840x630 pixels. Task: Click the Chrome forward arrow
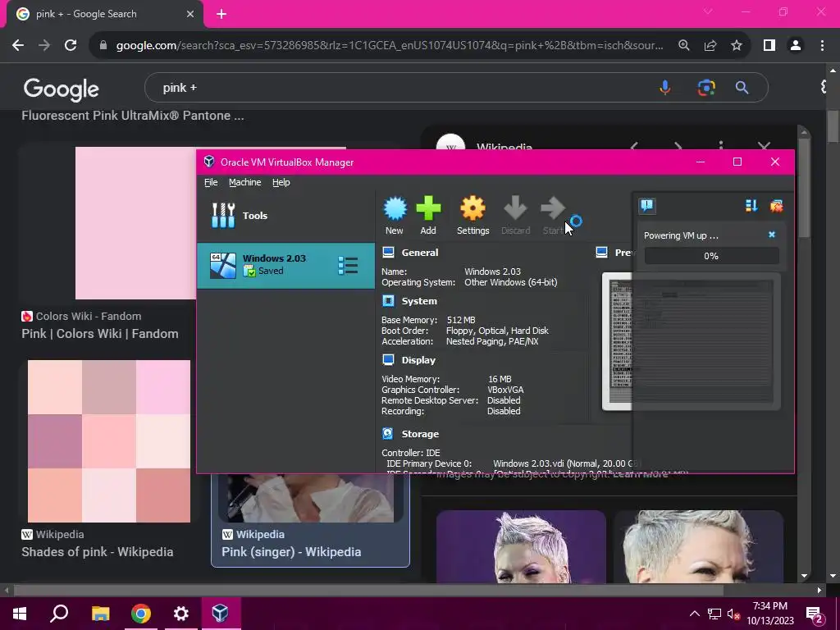[x=44, y=46]
